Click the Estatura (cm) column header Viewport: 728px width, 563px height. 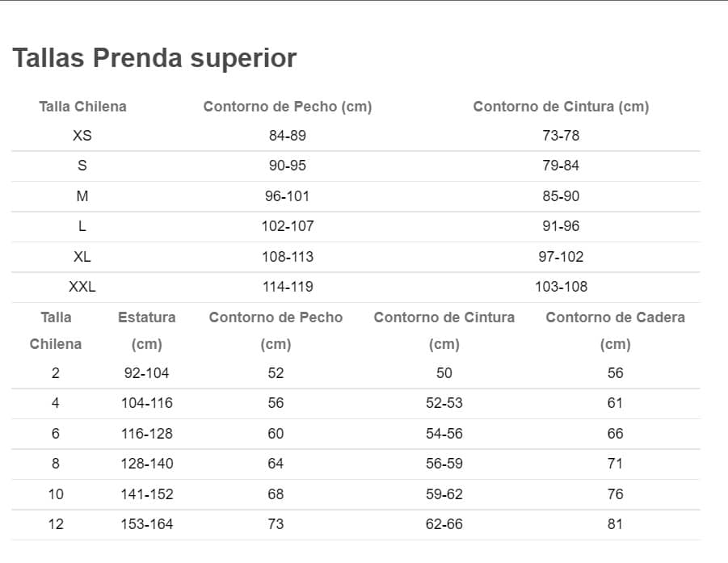147,330
